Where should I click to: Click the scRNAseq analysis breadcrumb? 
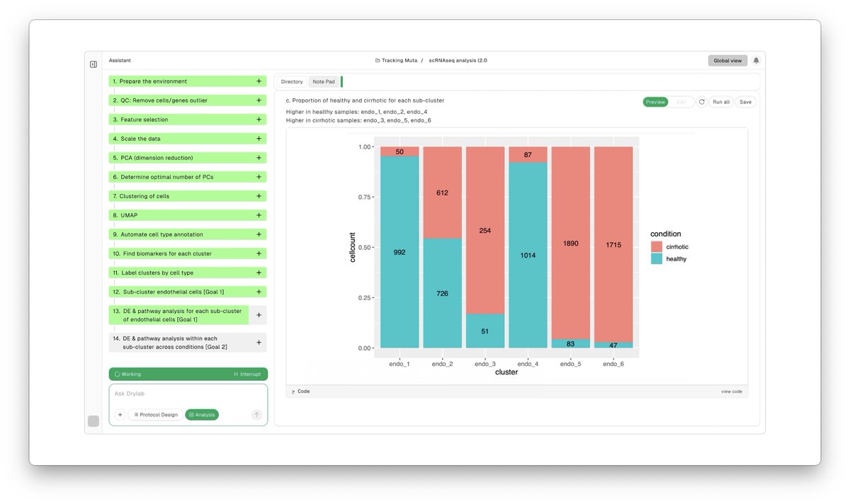(458, 61)
